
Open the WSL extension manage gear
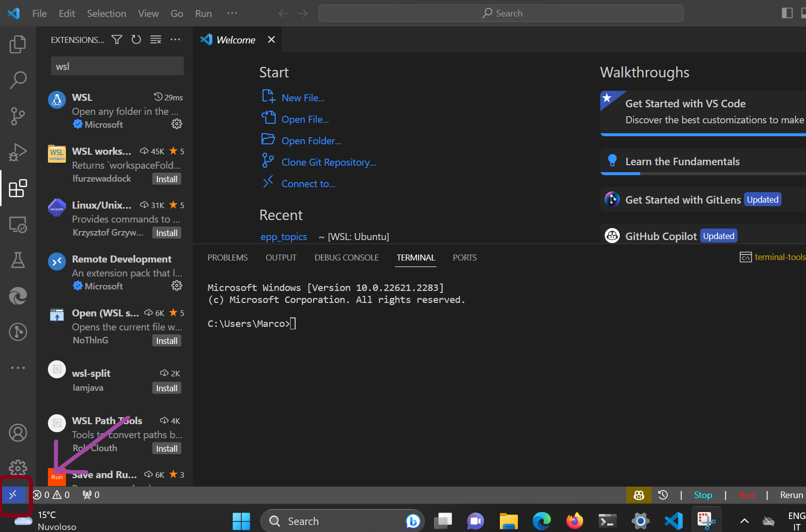pyautogui.click(x=177, y=124)
